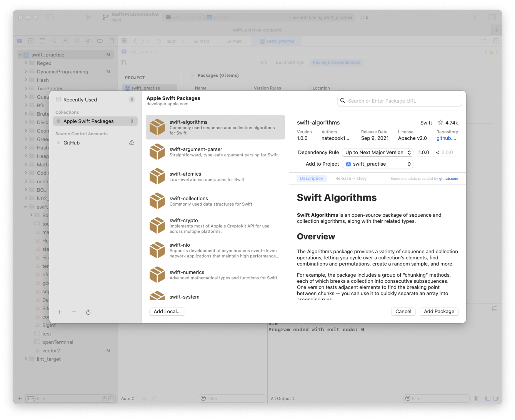Click the plus button to add a collection
The height and width of the screenshot is (420, 515).
point(60,312)
